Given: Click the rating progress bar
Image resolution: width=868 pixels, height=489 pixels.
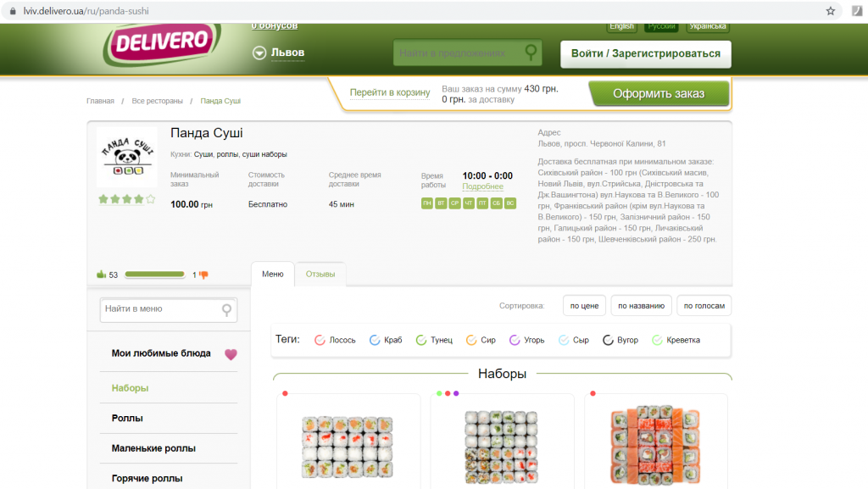Looking at the screenshot, I should [154, 275].
